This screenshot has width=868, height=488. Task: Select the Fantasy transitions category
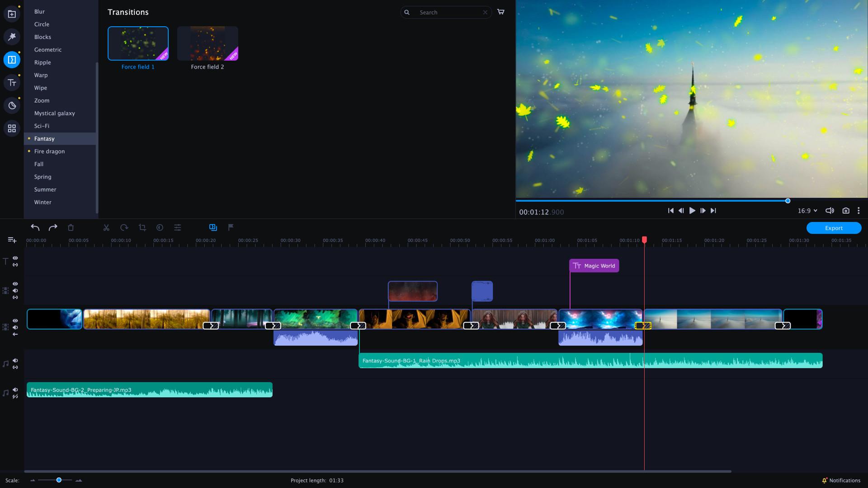44,138
